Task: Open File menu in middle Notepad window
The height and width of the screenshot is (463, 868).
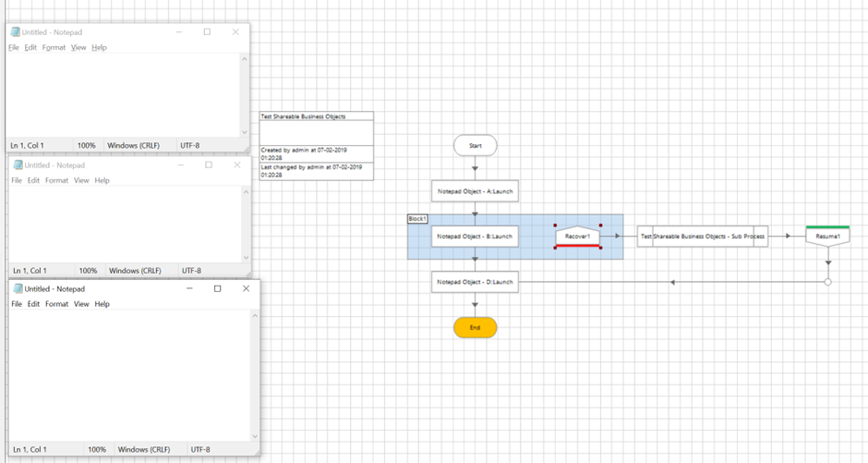Action: click(17, 180)
